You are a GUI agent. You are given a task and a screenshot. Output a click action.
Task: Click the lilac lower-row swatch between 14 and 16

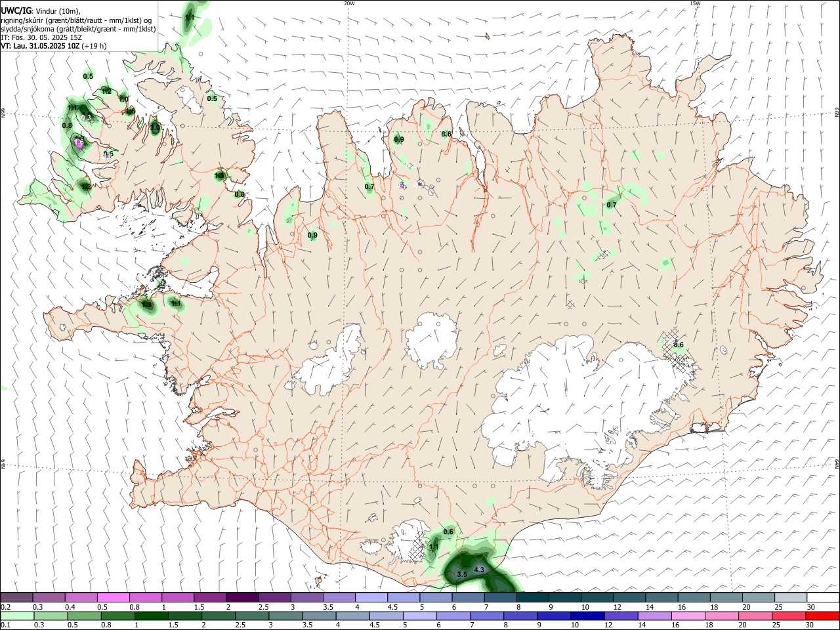pos(654,616)
